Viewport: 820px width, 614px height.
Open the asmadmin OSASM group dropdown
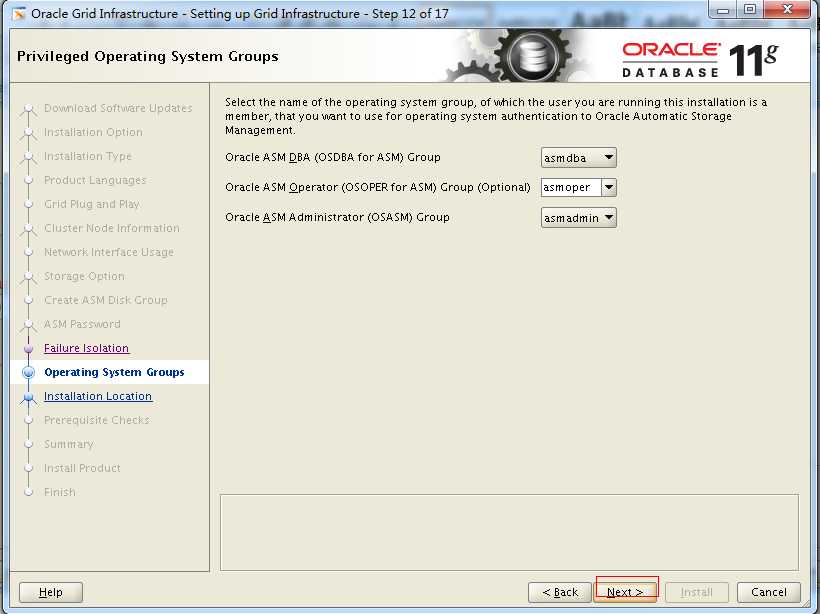click(578, 218)
